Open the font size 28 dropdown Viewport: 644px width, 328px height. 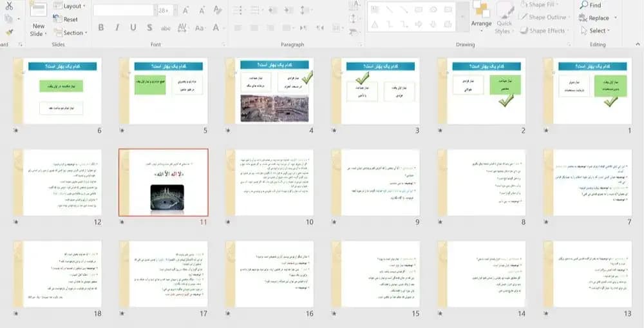click(175, 11)
